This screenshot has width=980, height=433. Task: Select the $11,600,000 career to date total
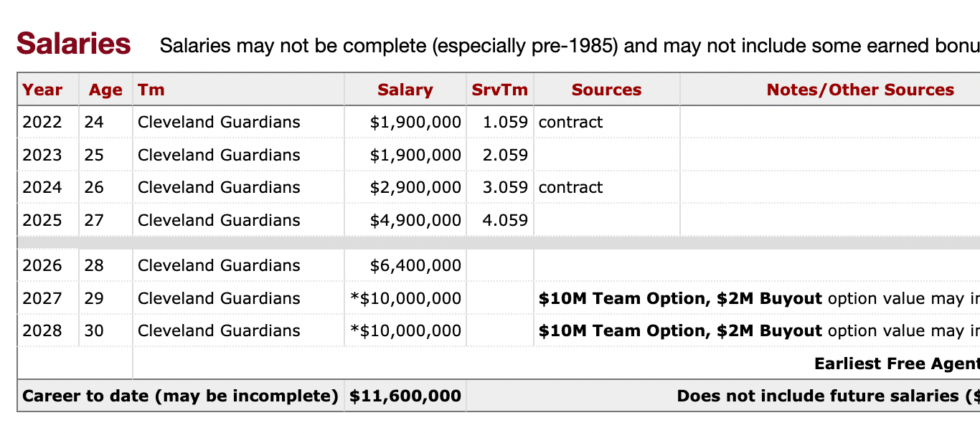click(x=405, y=396)
